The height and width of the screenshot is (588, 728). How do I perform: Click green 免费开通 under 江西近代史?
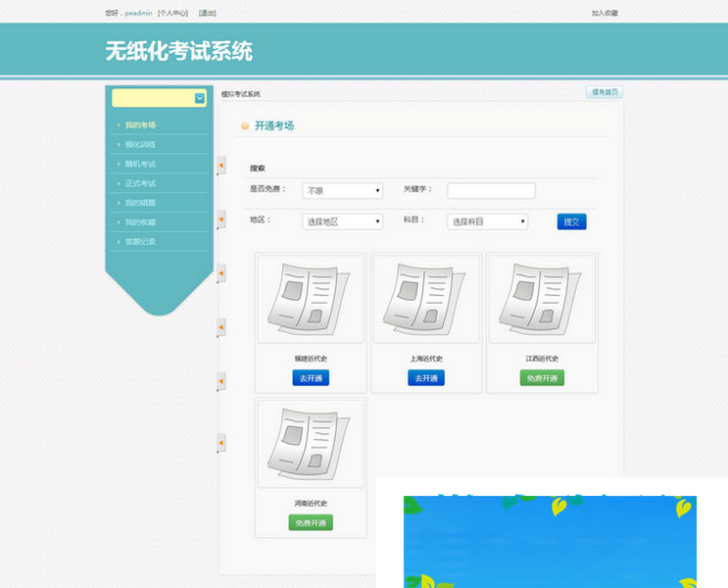pyautogui.click(x=542, y=378)
